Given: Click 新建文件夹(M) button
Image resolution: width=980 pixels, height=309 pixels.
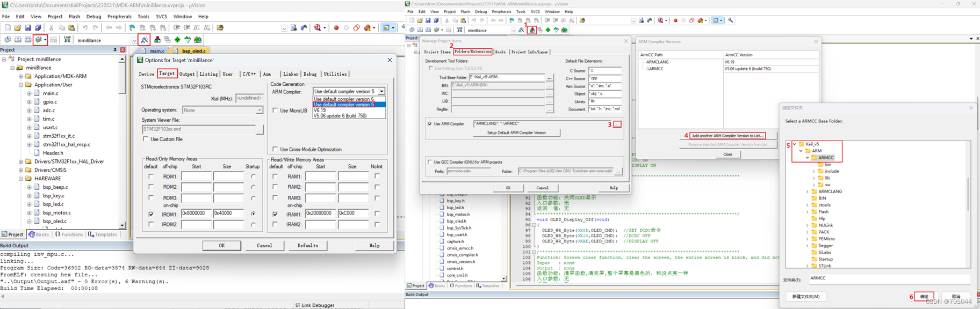Looking at the screenshot, I should [806, 296].
